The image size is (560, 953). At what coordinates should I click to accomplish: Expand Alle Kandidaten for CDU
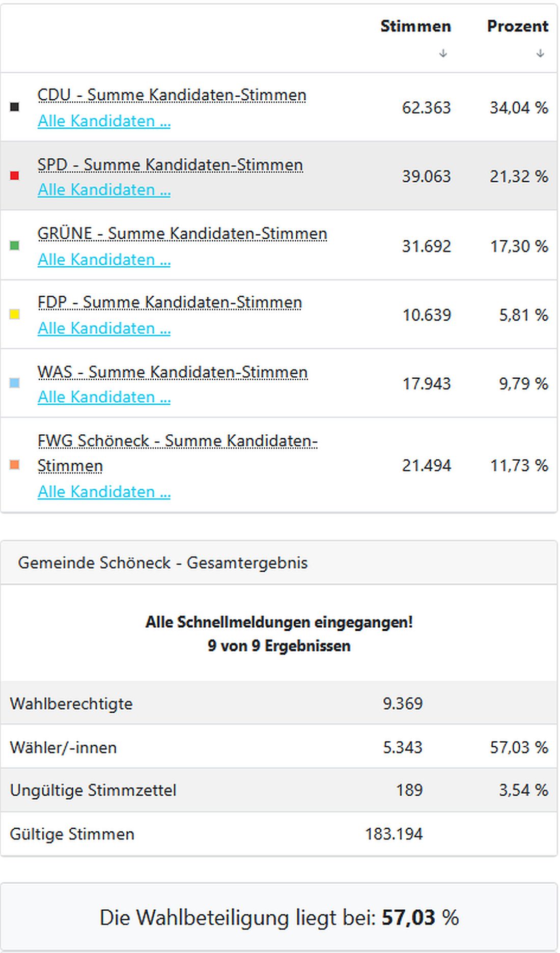pos(104,121)
